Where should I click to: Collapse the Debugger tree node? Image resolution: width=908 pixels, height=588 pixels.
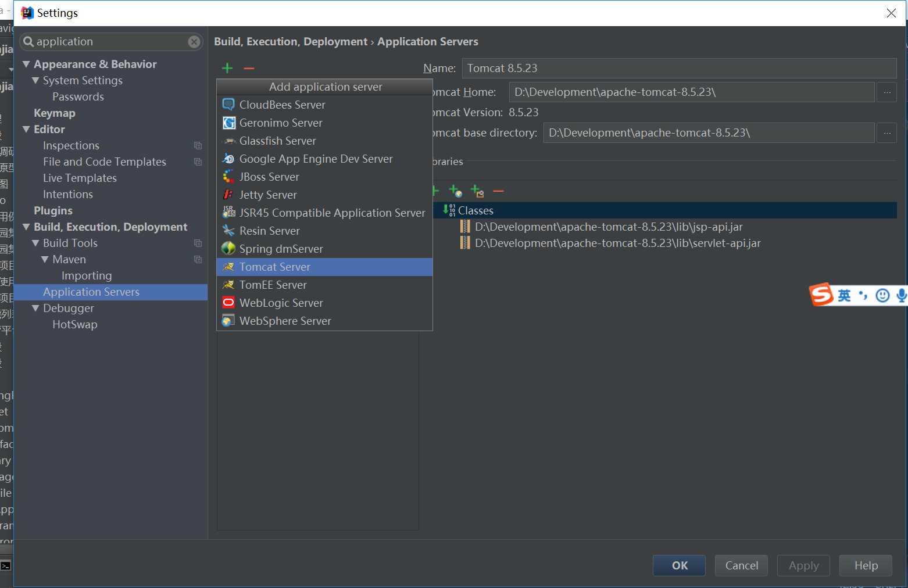(x=35, y=308)
